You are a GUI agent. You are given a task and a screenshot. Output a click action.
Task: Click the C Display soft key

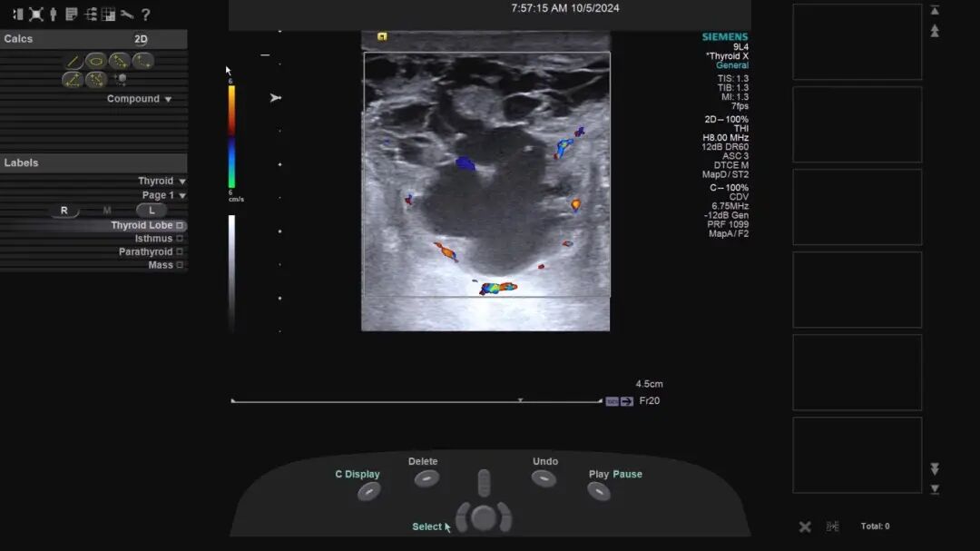coord(368,492)
